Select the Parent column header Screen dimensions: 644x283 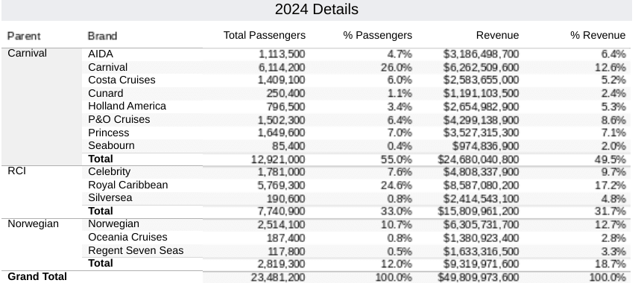[24, 36]
